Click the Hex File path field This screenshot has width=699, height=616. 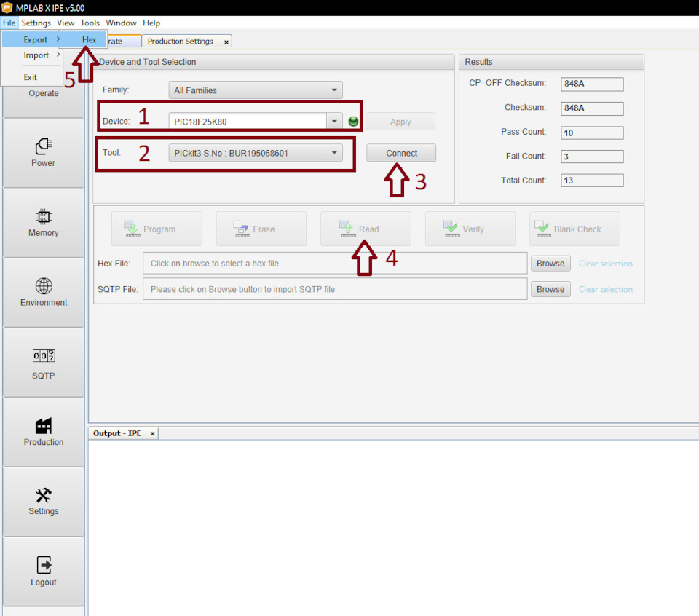tap(335, 264)
